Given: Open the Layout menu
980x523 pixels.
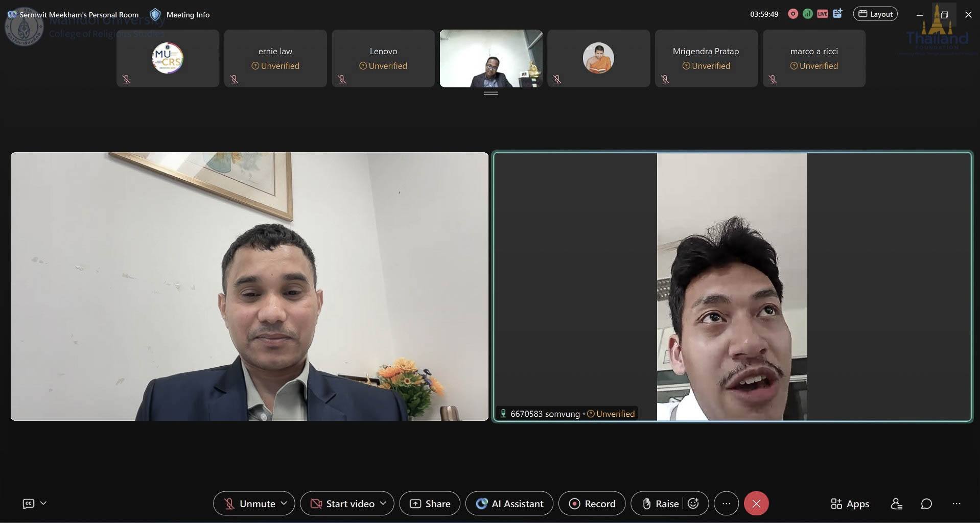Looking at the screenshot, I should click(x=875, y=14).
